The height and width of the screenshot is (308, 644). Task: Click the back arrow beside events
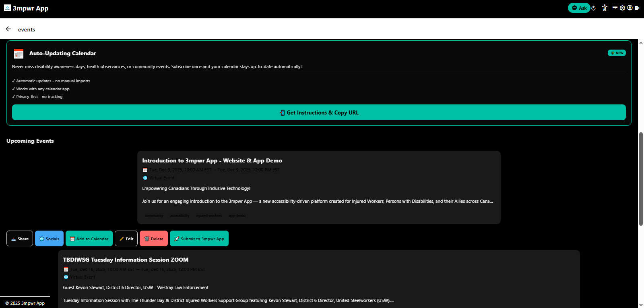[x=8, y=29]
